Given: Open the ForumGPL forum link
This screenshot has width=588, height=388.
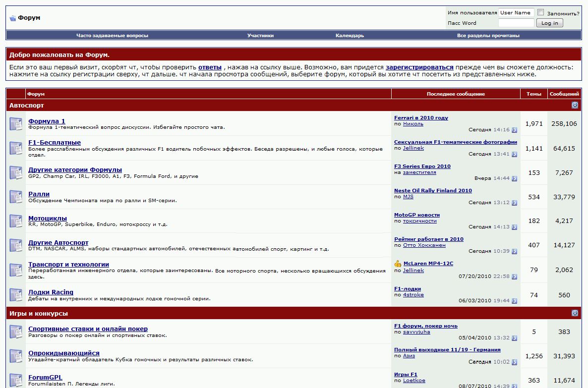Looking at the screenshot, I should (x=46, y=377).
